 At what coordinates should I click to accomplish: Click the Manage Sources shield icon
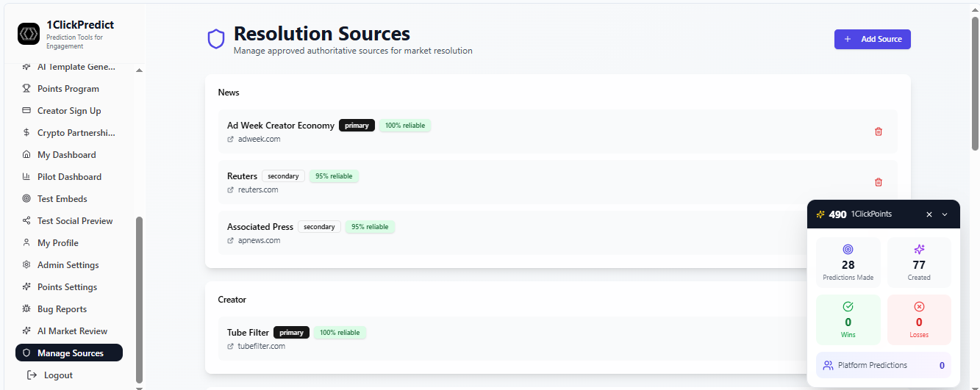(x=27, y=353)
